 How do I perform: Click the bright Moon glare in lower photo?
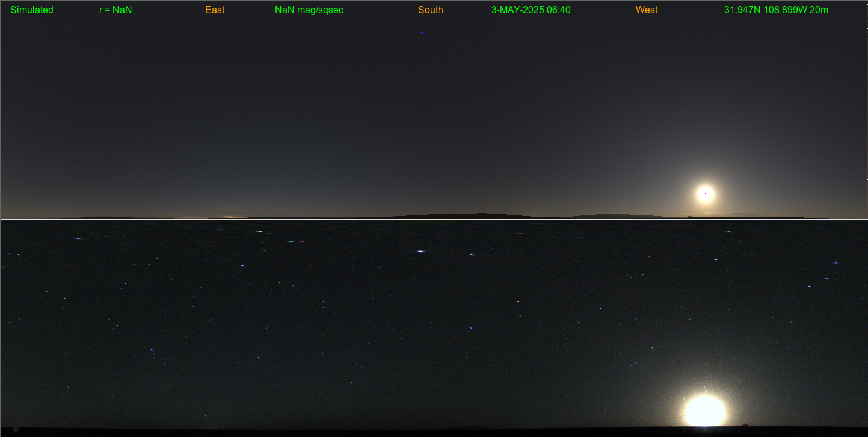[704, 411]
